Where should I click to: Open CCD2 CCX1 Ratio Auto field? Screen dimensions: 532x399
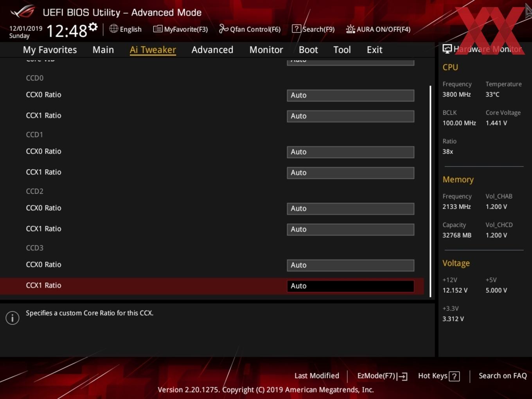[x=350, y=229]
